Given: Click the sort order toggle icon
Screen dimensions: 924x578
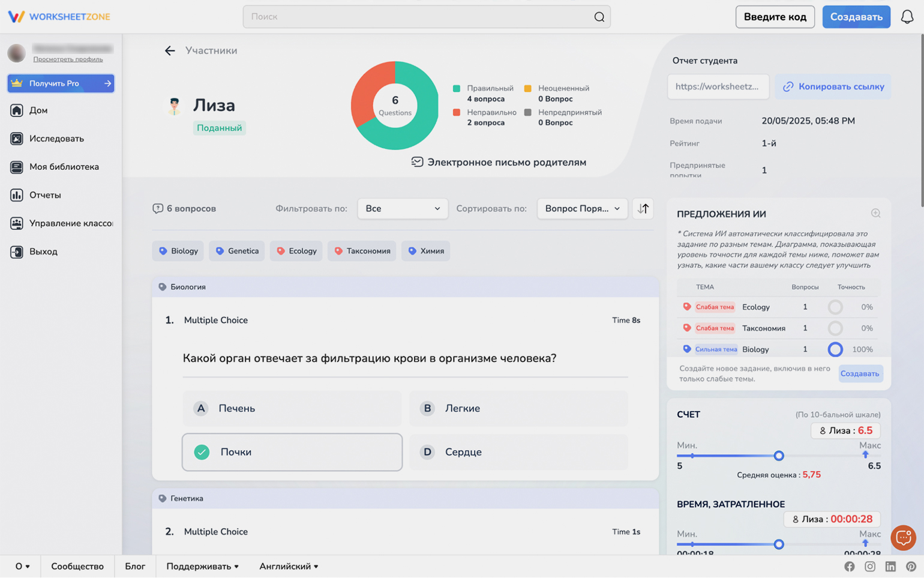Looking at the screenshot, I should click(643, 209).
